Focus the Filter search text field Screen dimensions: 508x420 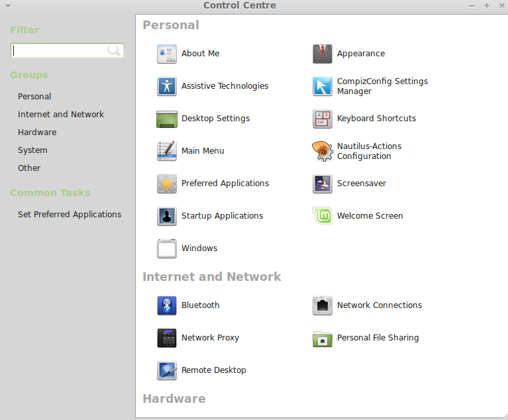point(60,50)
